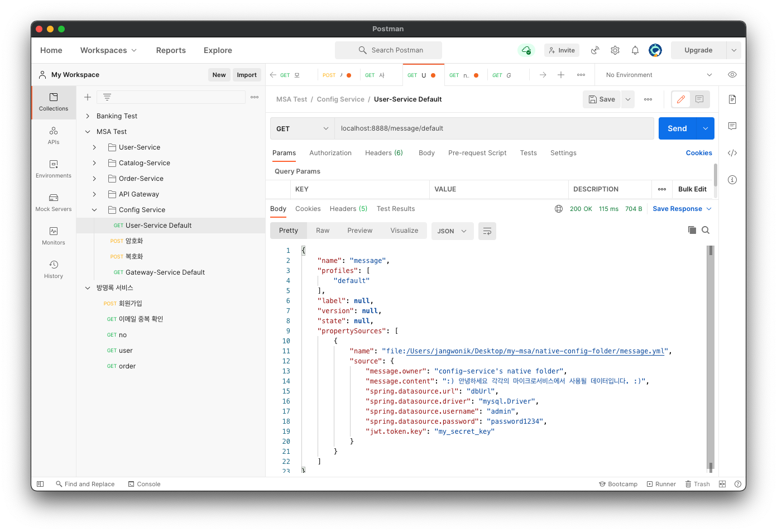
Task: Create a new collection with plus icon
Action: point(88,97)
